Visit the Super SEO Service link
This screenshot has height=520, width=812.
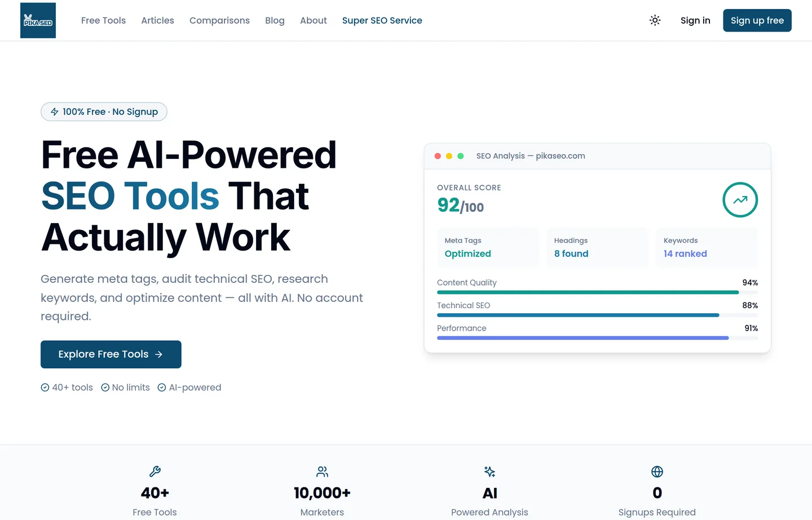point(382,20)
